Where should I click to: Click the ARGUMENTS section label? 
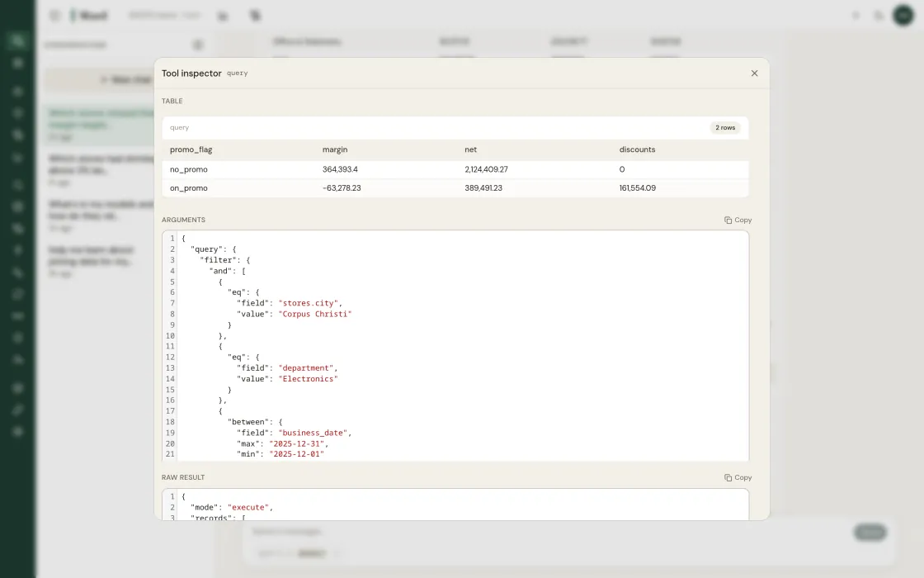(x=183, y=220)
